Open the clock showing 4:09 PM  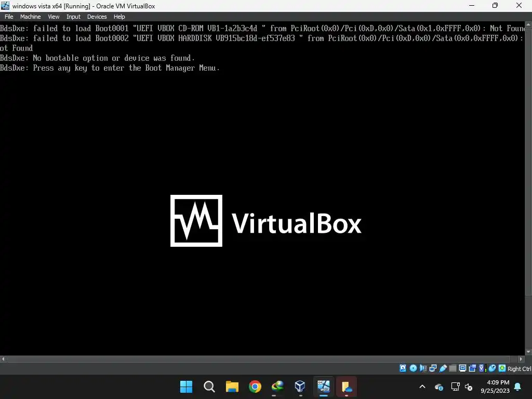click(495, 387)
